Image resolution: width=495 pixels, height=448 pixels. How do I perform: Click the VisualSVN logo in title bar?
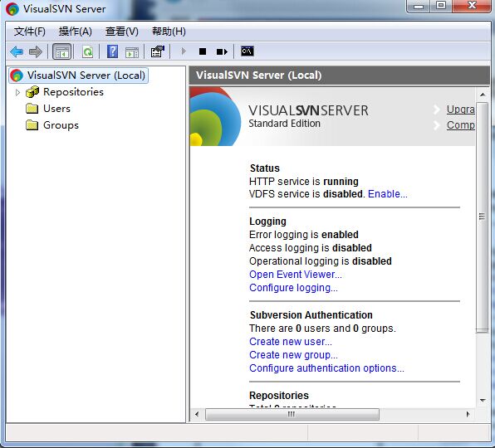point(12,9)
